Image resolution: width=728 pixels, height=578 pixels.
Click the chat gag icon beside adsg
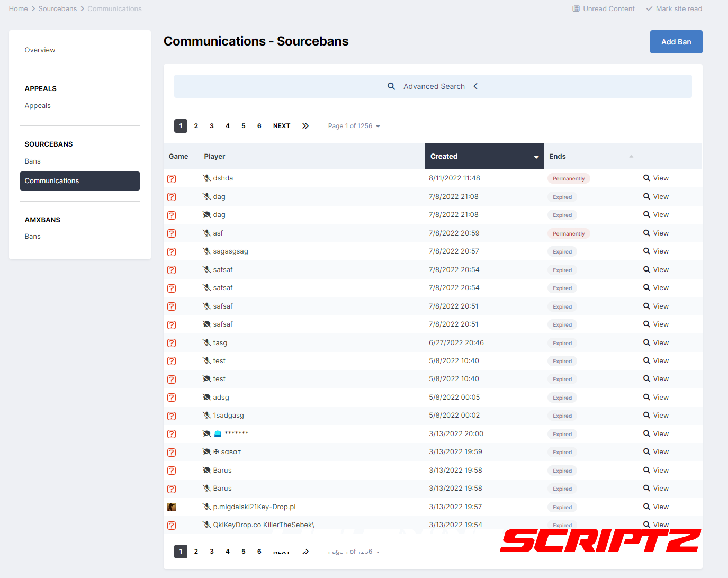pos(207,398)
